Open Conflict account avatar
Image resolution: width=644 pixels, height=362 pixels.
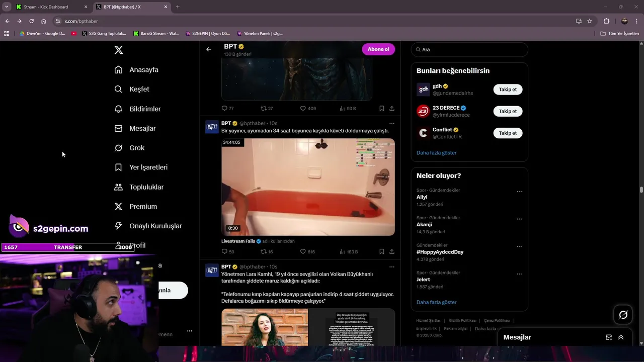coord(423,133)
